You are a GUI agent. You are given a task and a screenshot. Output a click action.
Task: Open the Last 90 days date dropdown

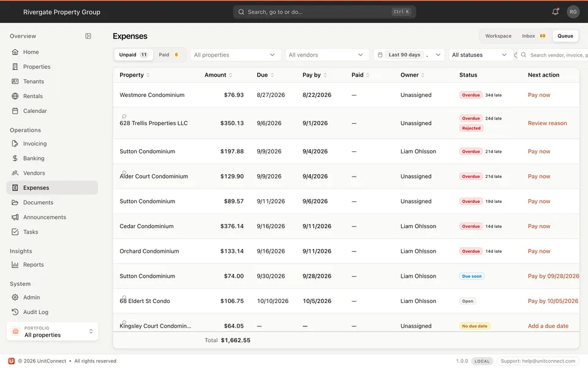tap(409, 55)
